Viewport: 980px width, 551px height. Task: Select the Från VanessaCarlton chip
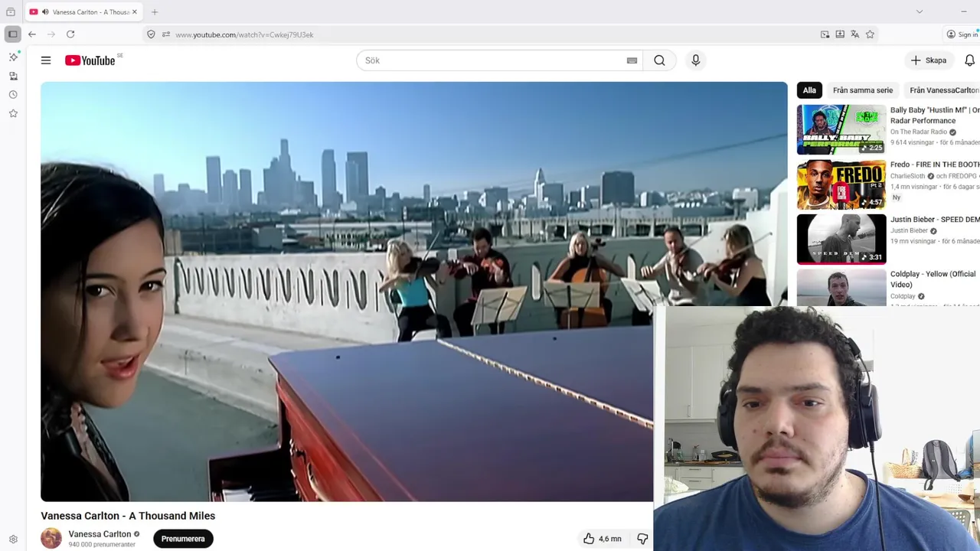943,90
